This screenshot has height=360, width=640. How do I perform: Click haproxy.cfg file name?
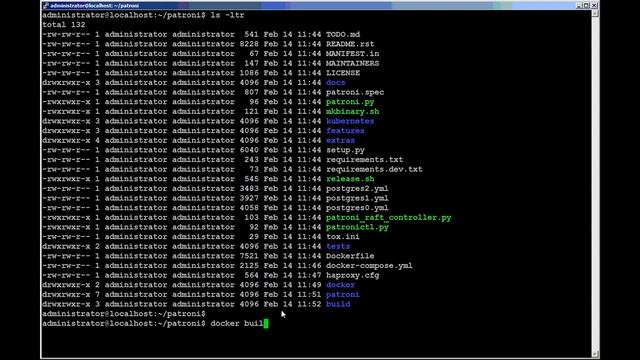tap(352, 276)
